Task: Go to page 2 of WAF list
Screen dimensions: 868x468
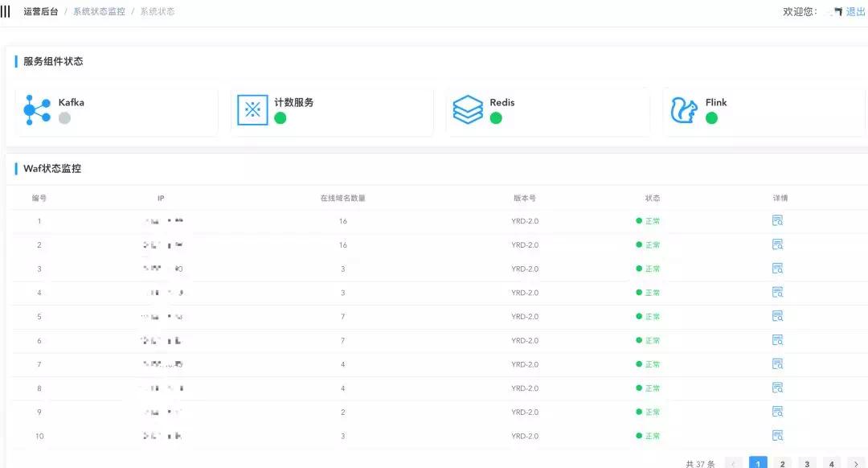Action: tap(782, 462)
